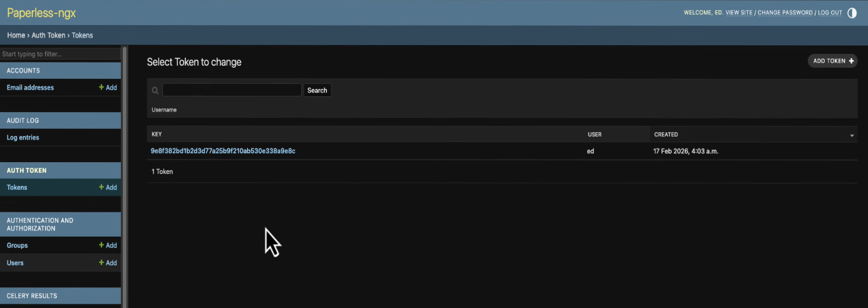Open token key 9e8f382bd1b2d3d7 link

coord(223,151)
